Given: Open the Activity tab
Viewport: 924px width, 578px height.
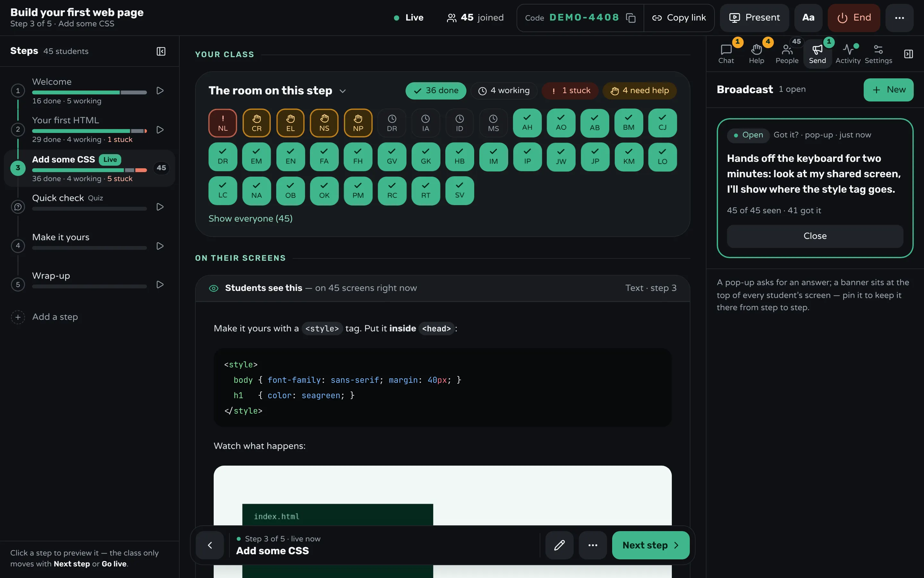Looking at the screenshot, I should coord(848,54).
